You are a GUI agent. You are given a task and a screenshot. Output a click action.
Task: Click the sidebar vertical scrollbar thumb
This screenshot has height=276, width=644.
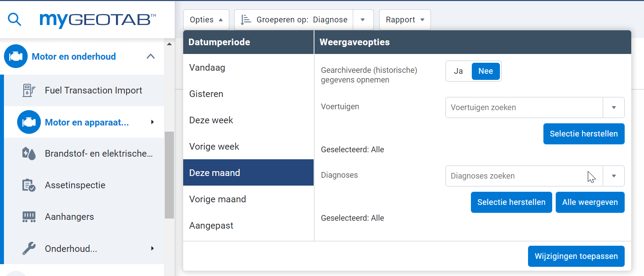tap(169, 175)
